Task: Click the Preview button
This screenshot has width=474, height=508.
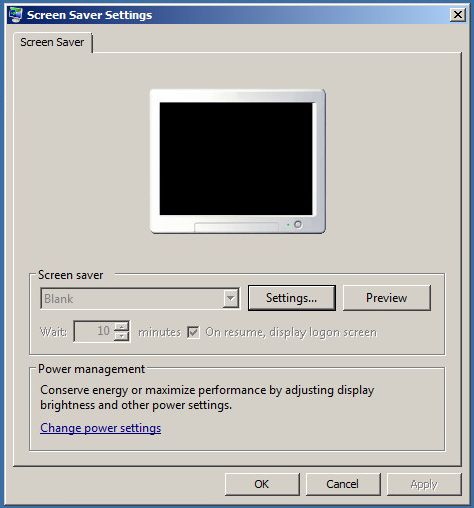Action: (x=387, y=298)
